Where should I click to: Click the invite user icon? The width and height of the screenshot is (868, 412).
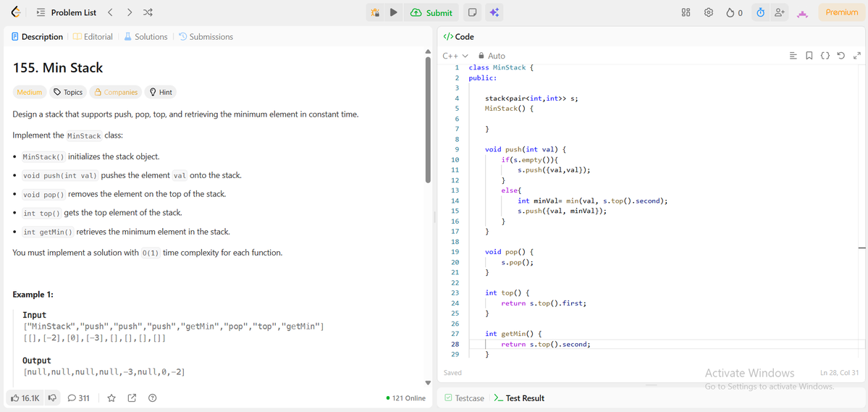pyautogui.click(x=780, y=12)
